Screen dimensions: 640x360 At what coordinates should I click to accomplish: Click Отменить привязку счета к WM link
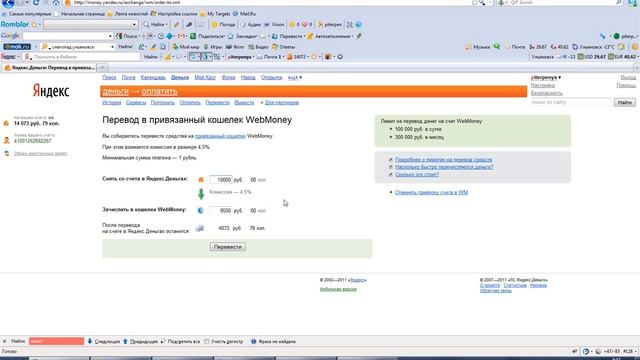pyautogui.click(x=431, y=192)
